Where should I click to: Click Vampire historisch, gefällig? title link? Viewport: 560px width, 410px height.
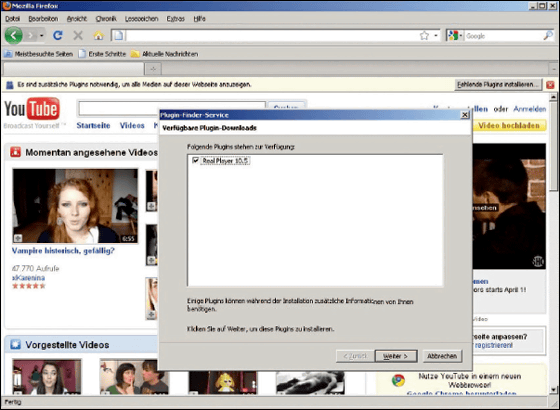click(63, 251)
